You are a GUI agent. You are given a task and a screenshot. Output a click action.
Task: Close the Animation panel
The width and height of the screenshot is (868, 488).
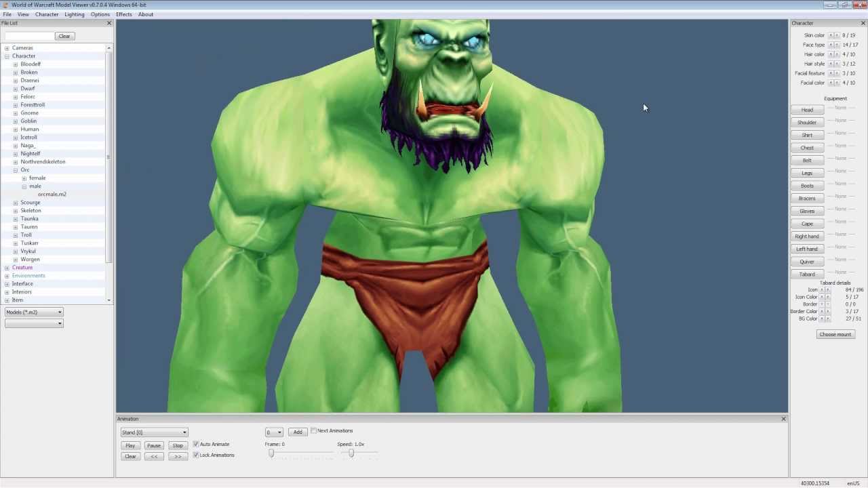(x=783, y=419)
